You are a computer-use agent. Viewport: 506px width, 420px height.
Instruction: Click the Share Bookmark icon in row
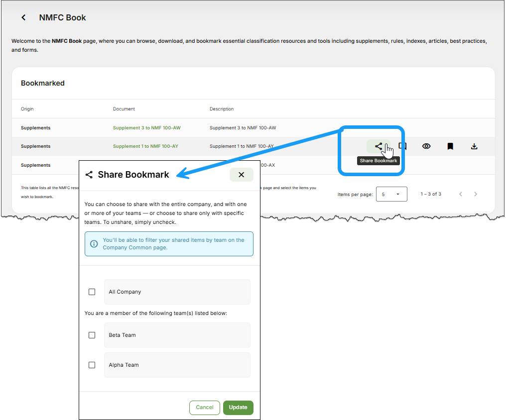tap(379, 146)
